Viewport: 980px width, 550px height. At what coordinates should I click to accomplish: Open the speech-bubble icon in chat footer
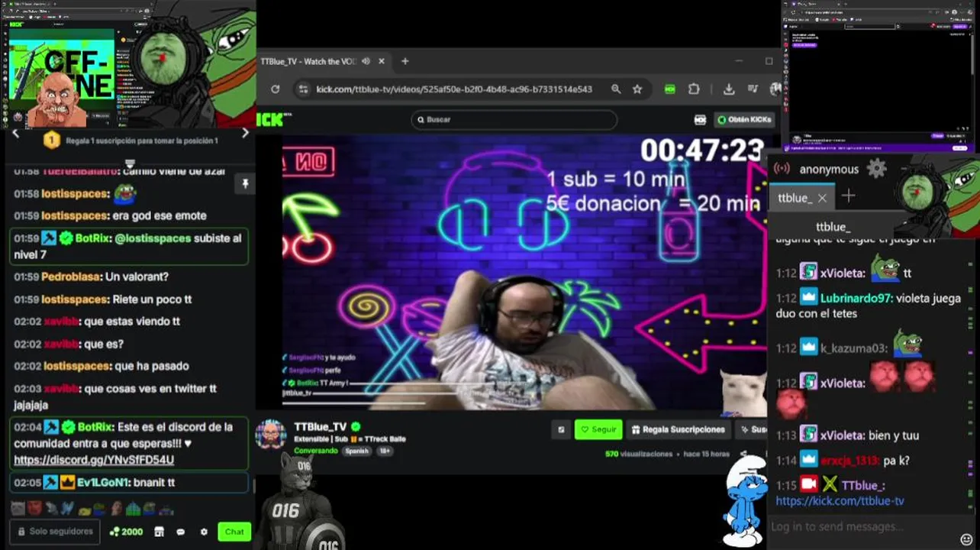181,532
